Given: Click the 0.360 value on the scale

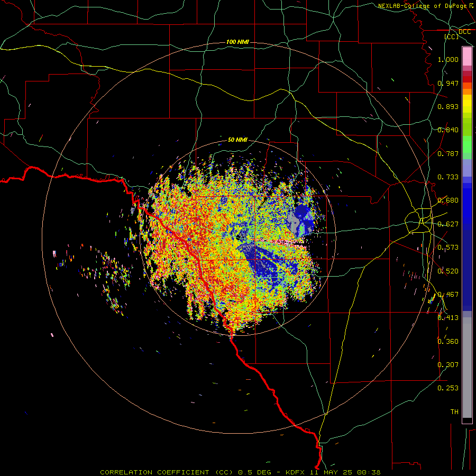Looking at the screenshot, I should (448, 342).
